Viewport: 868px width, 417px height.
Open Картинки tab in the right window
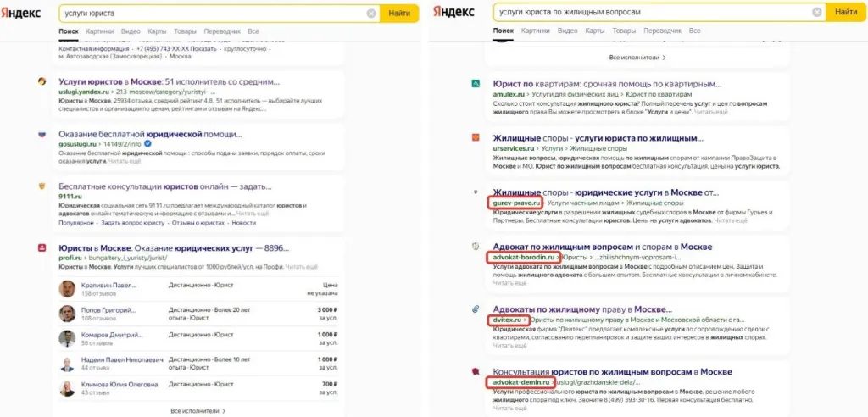pyautogui.click(x=536, y=31)
